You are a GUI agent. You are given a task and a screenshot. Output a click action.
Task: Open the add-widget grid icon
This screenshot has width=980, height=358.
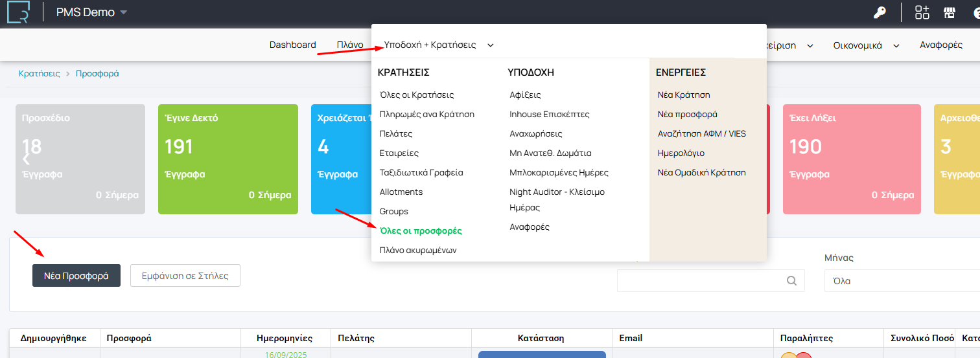[x=922, y=12]
